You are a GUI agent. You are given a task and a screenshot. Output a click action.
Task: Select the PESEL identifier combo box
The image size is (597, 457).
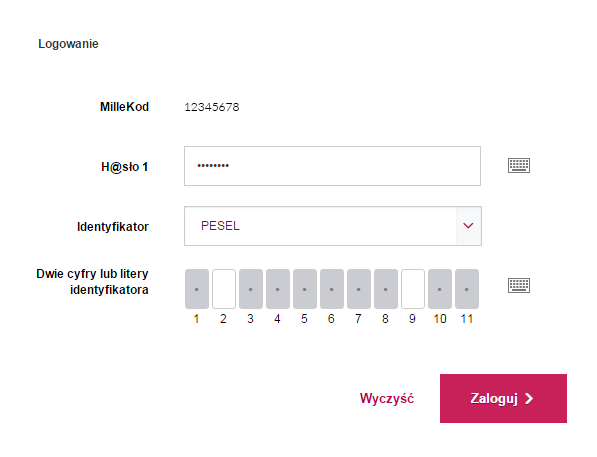pyautogui.click(x=333, y=226)
